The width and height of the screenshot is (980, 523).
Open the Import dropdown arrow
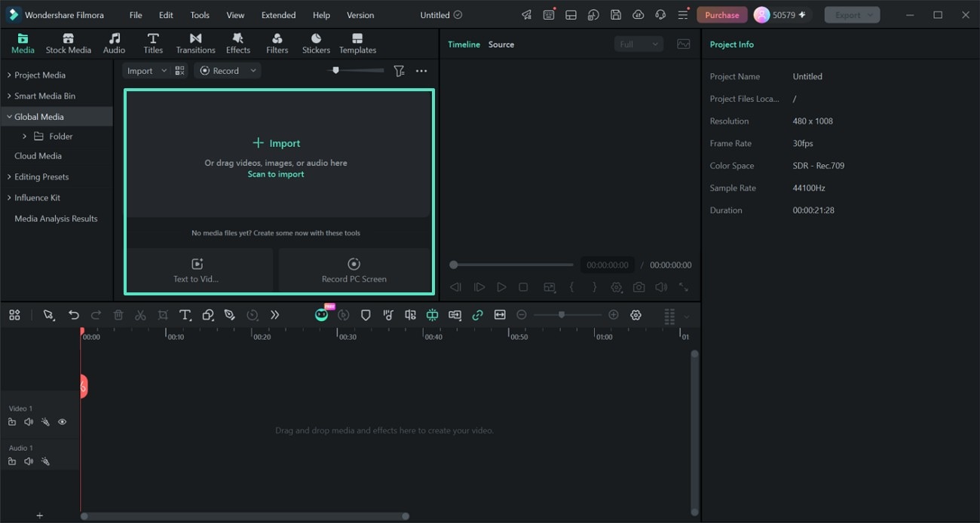click(x=164, y=71)
